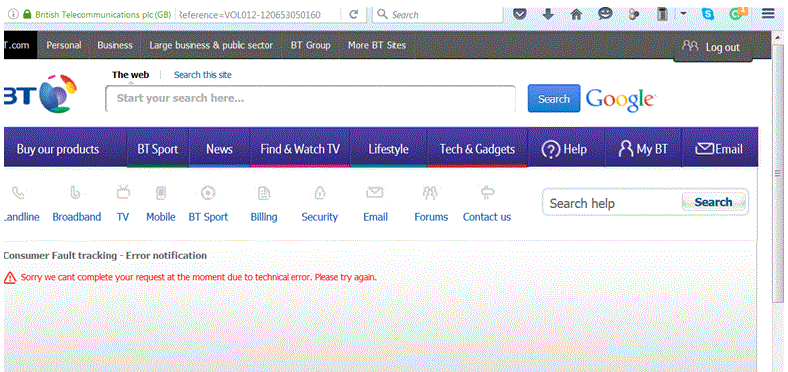Click the Forums link text
Image resolution: width=788 pixels, height=372 pixels.
[x=431, y=217]
